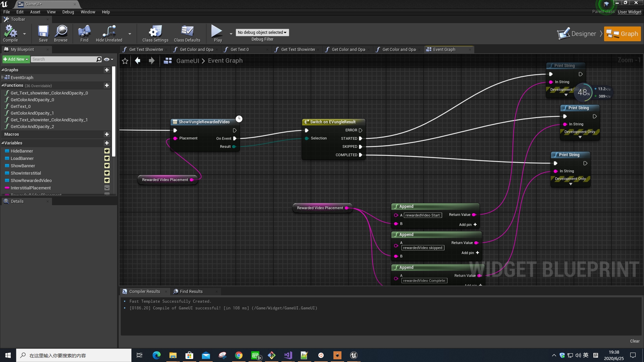The width and height of the screenshot is (644, 362).
Task: Switch to the Find Results tab
Action: [191, 292]
